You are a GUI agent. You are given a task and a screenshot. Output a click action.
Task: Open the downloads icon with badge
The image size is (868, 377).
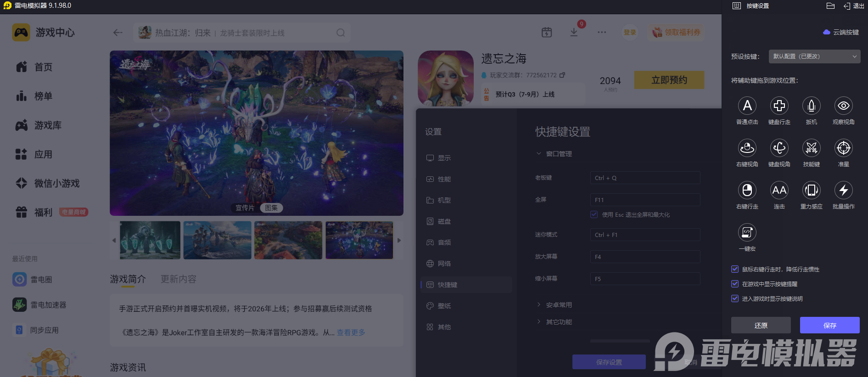click(x=574, y=32)
